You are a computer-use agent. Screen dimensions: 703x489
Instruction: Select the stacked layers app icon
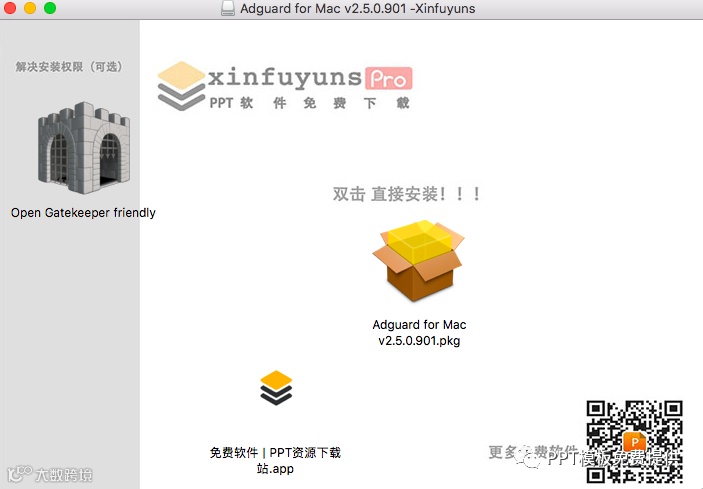[276, 388]
